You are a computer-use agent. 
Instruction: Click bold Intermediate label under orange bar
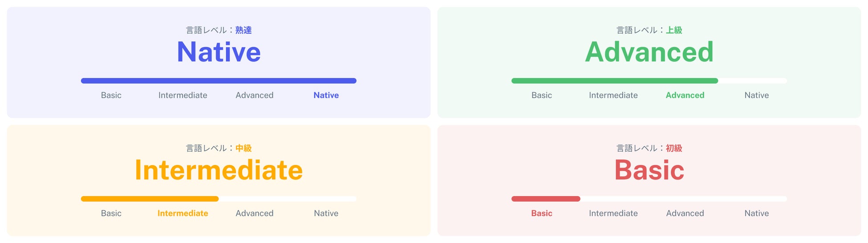tap(183, 214)
